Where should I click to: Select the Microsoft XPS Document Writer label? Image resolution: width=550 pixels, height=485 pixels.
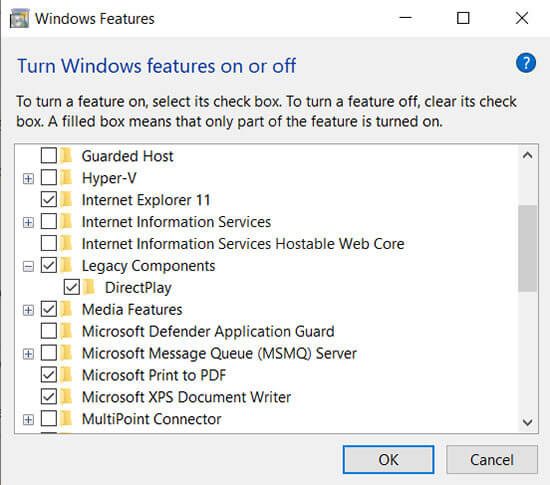[x=186, y=397]
